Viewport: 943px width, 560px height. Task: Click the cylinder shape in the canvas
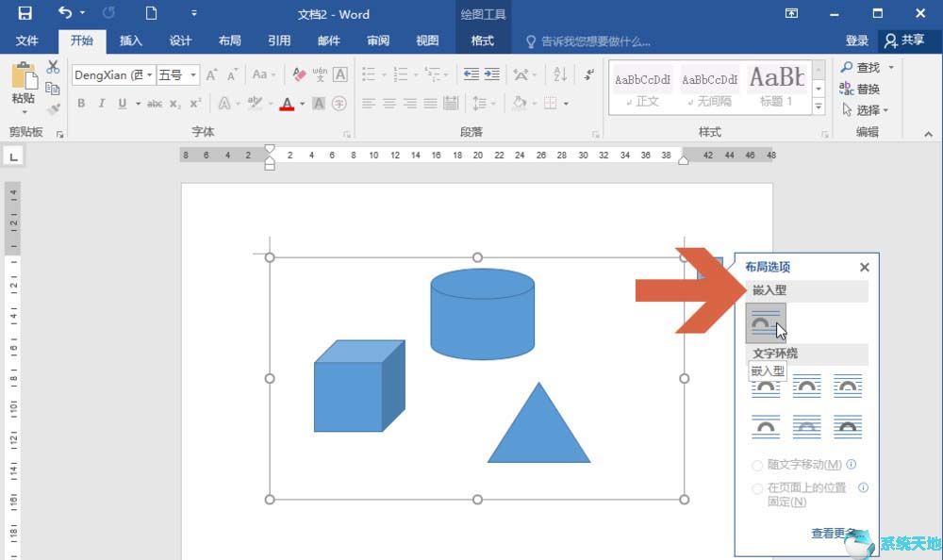[x=482, y=314]
